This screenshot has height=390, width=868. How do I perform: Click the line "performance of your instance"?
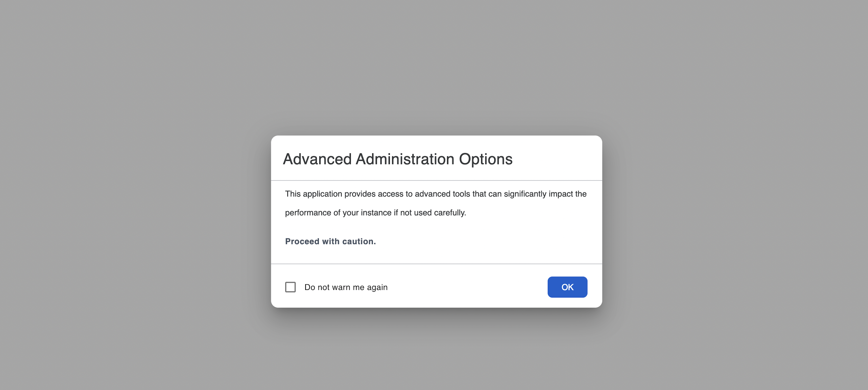coord(375,213)
